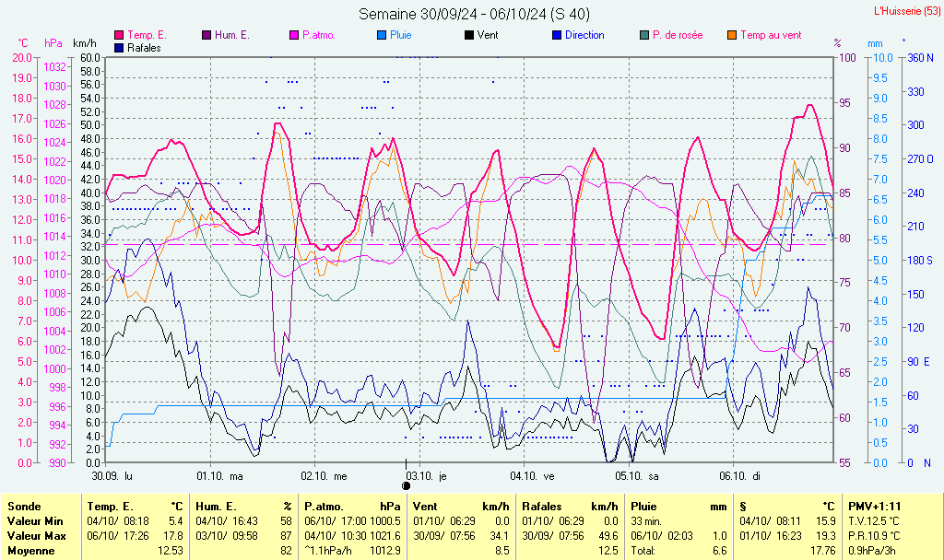The image size is (944, 560).
Task: Click the Sonde header in the table
Action: point(25,507)
